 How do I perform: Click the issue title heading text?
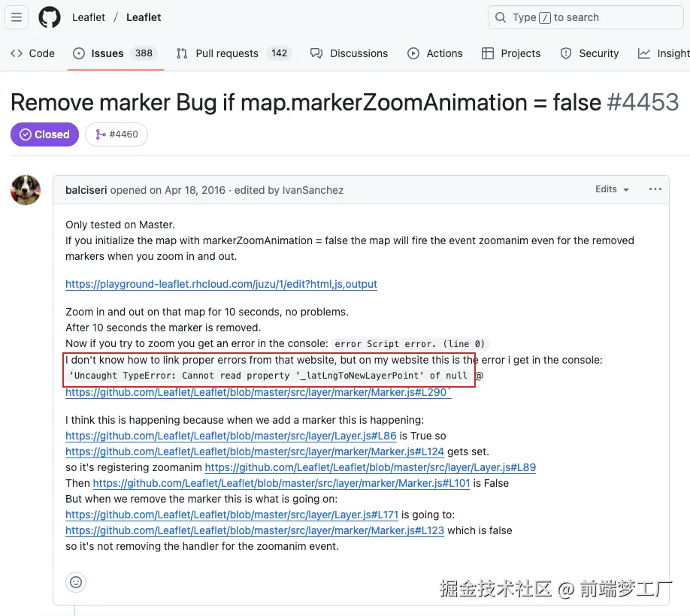coord(307,102)
